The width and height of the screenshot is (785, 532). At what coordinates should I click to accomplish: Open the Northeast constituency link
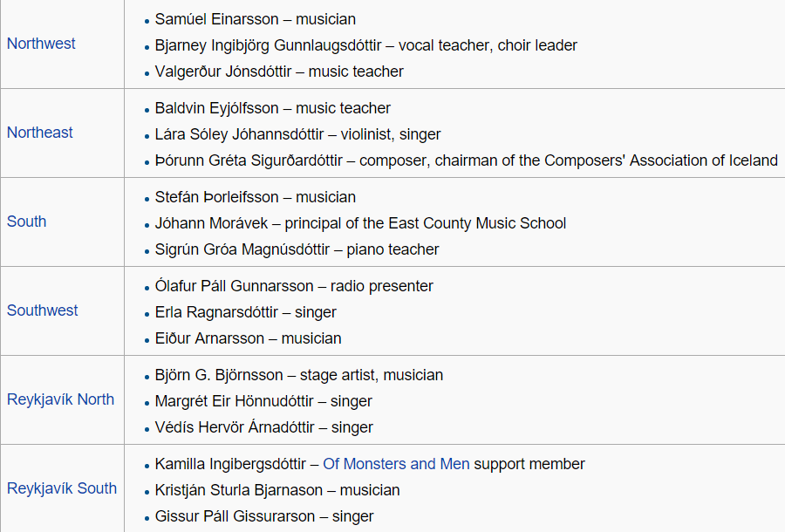click(x=40, y=133)
